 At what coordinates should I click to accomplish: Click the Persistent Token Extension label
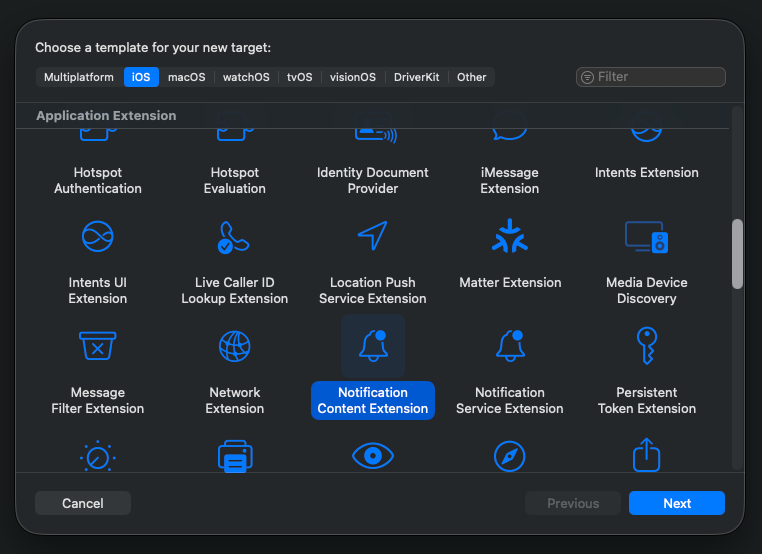pyautogui.click(x=647, y=400)
